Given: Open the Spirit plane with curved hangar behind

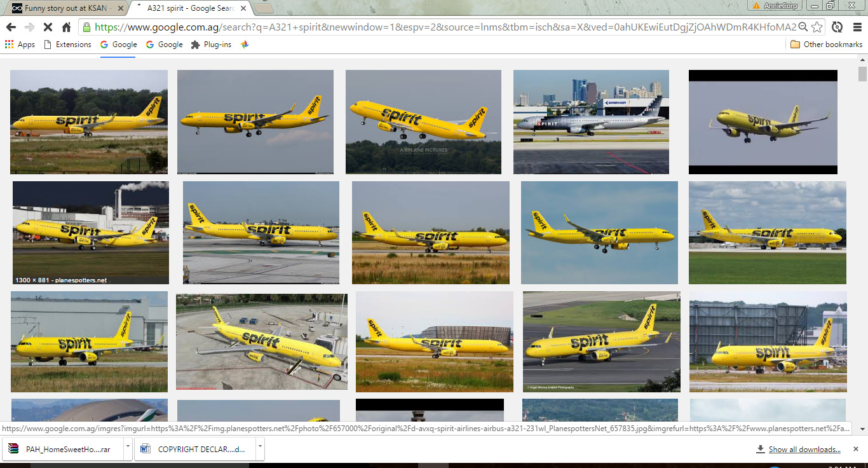Looking at the screenshot, I should 435,341.
